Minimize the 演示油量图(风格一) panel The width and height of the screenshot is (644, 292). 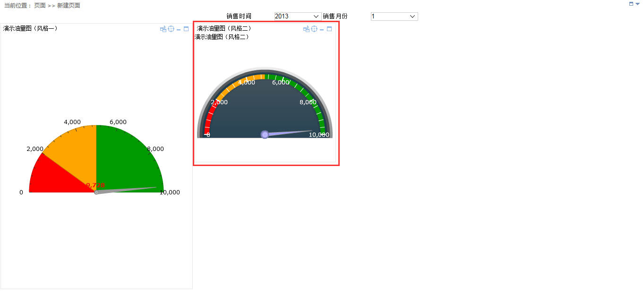point(179,29)
